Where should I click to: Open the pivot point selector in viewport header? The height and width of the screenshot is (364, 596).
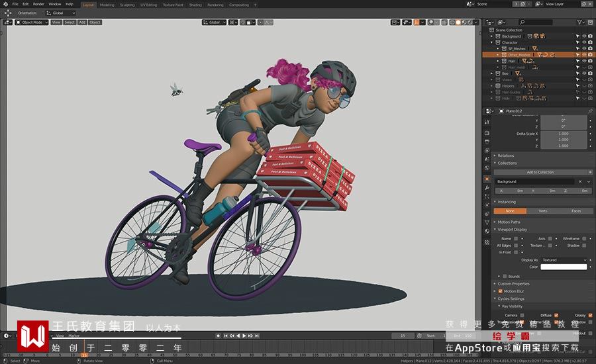point(233,23)
